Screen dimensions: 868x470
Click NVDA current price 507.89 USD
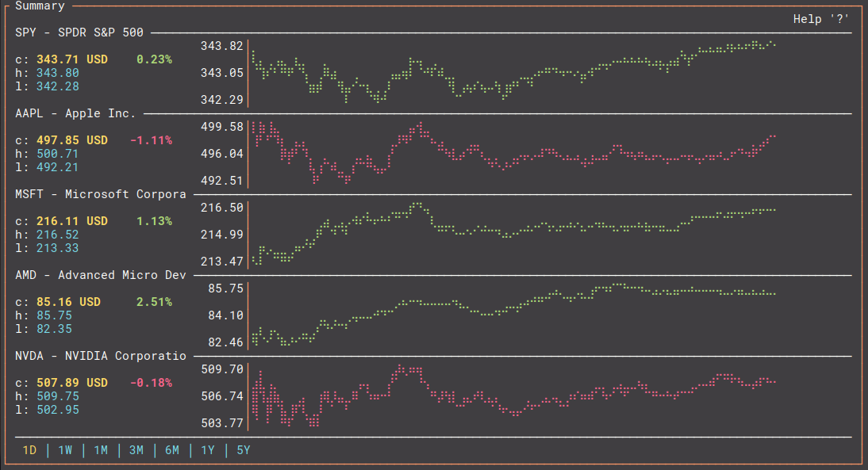click(x=72, y=383)
